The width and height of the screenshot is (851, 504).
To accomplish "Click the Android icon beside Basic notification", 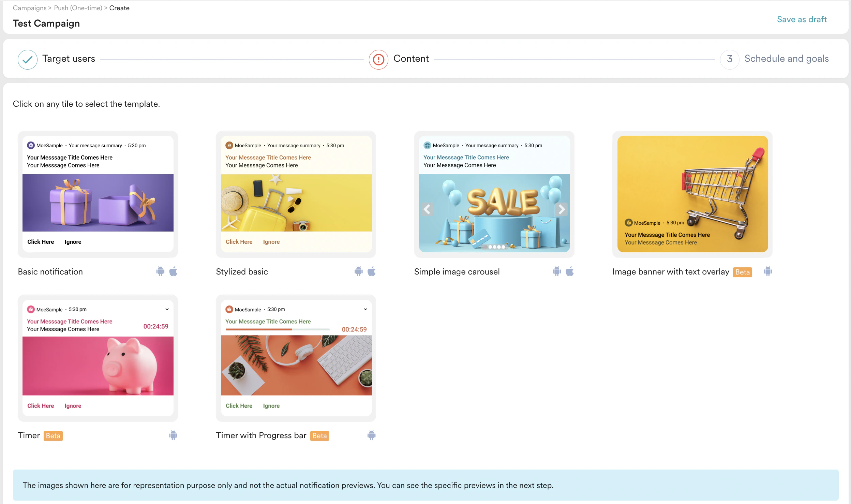I will (160, 271).
